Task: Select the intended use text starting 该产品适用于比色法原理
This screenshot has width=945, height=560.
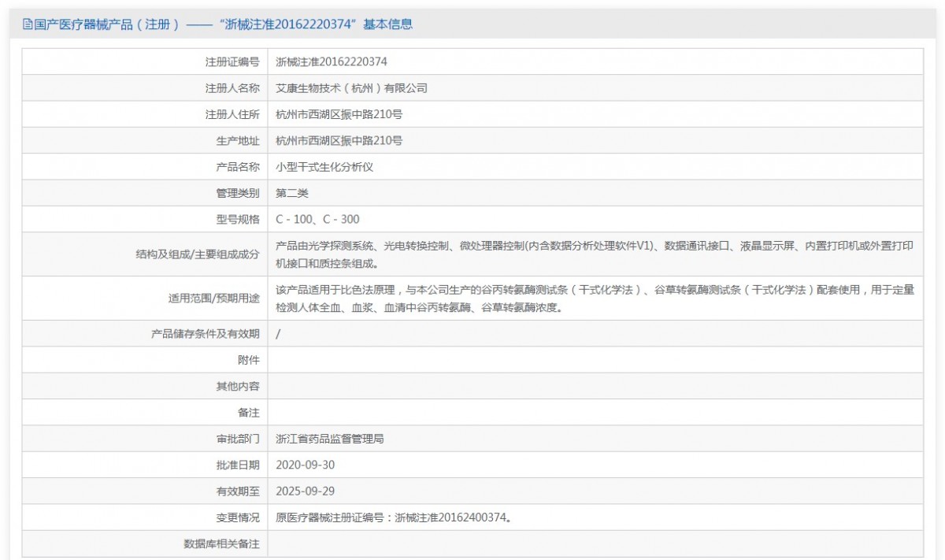Action: pyautogui.click(x=595, y=299)
